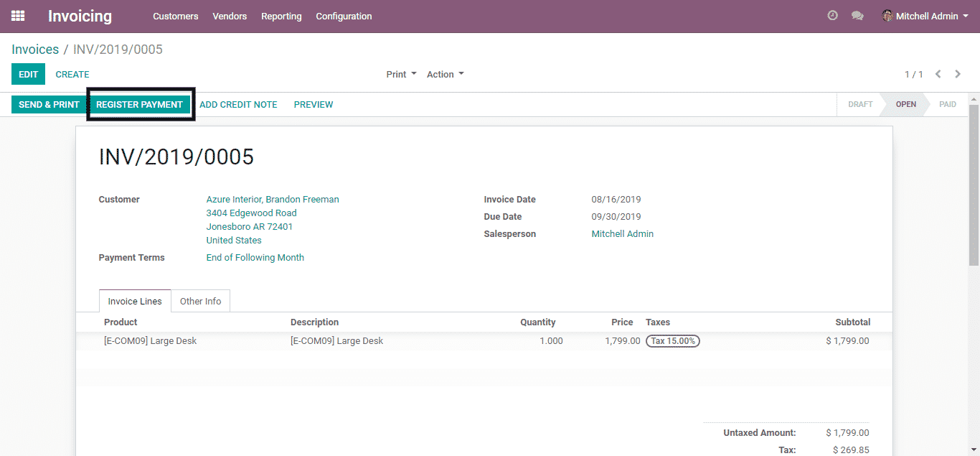Viewport: 980px width, 456px height.
Task: Open the Reporting menu
Action: (281, 16)
